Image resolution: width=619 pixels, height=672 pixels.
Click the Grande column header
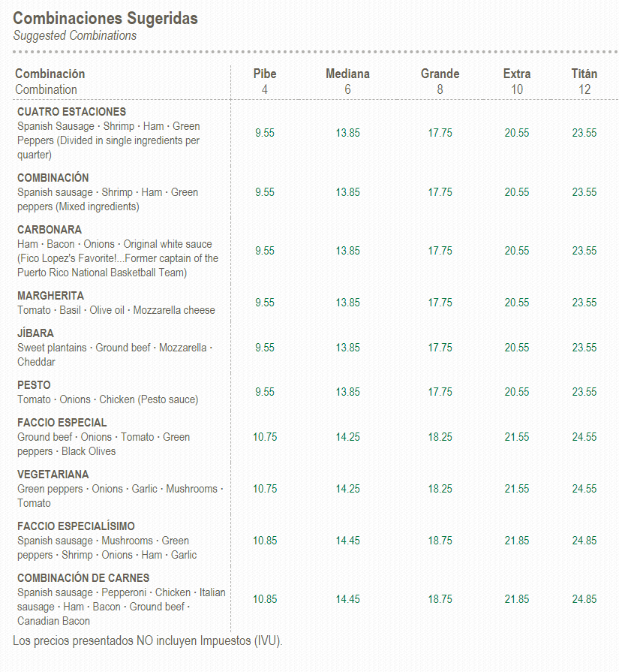click(x=440, y=74)
